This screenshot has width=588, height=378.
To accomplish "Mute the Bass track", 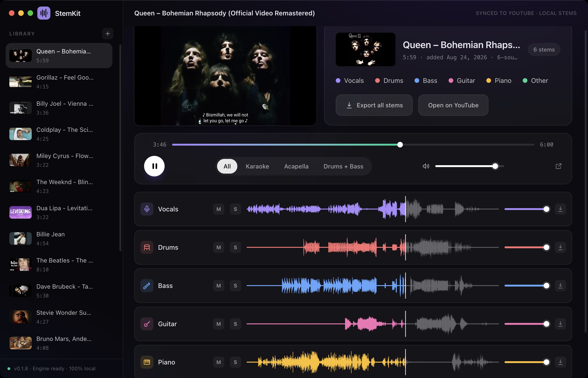I will click(x=218, y=286).
